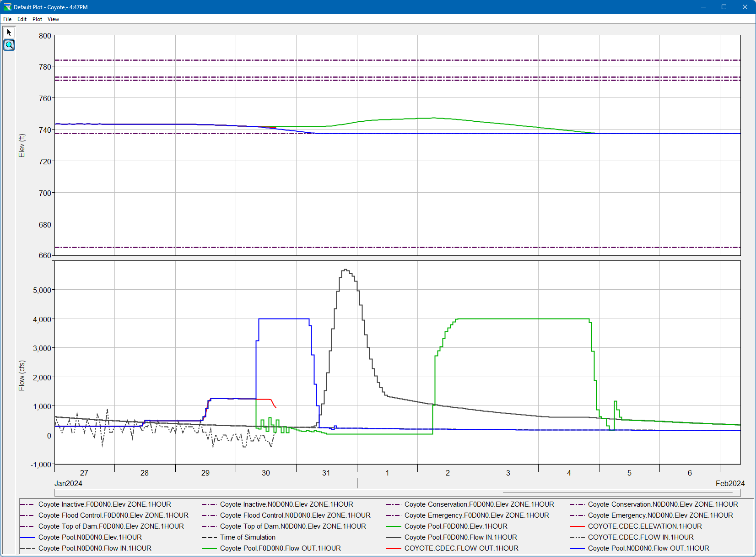Click the 5,000 flow axis tick value
756x557 pixels.
(42, 290)
